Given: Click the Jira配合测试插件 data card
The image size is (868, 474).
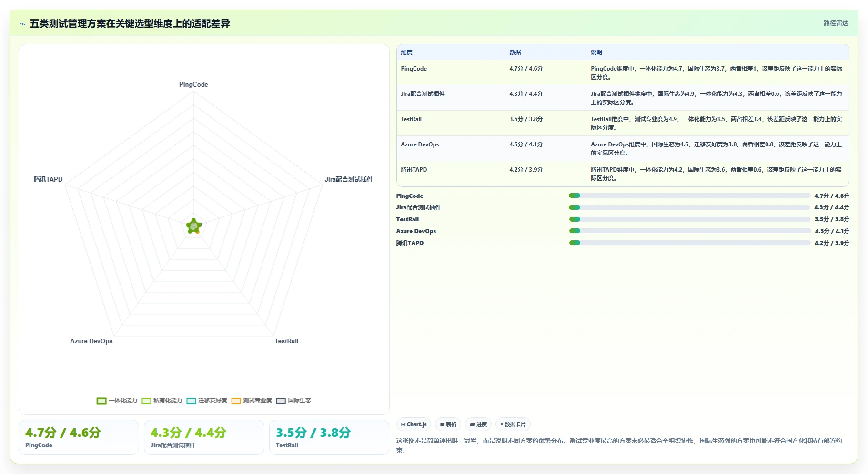Looking at the screenshot, I should 204,437.
